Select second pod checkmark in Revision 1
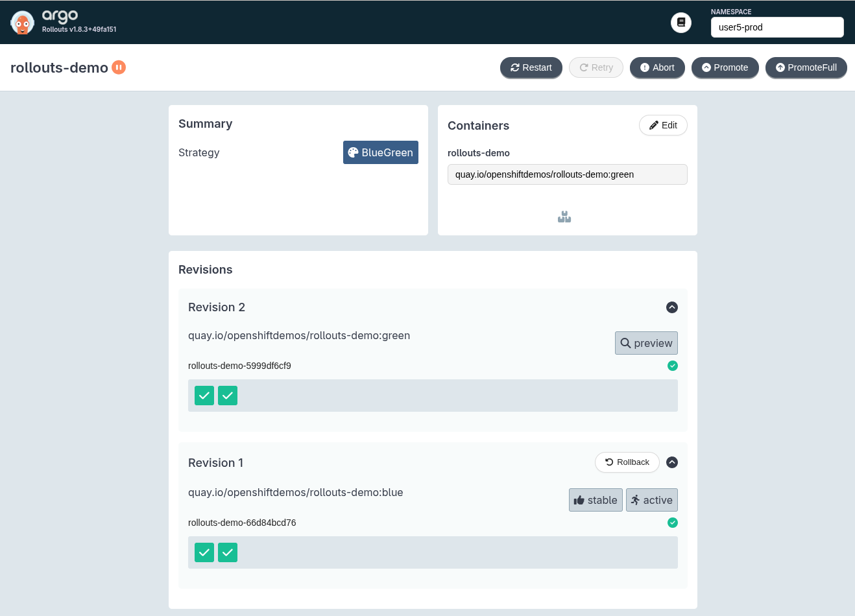The width and height of the screenshot is (855, 616). 228,552
